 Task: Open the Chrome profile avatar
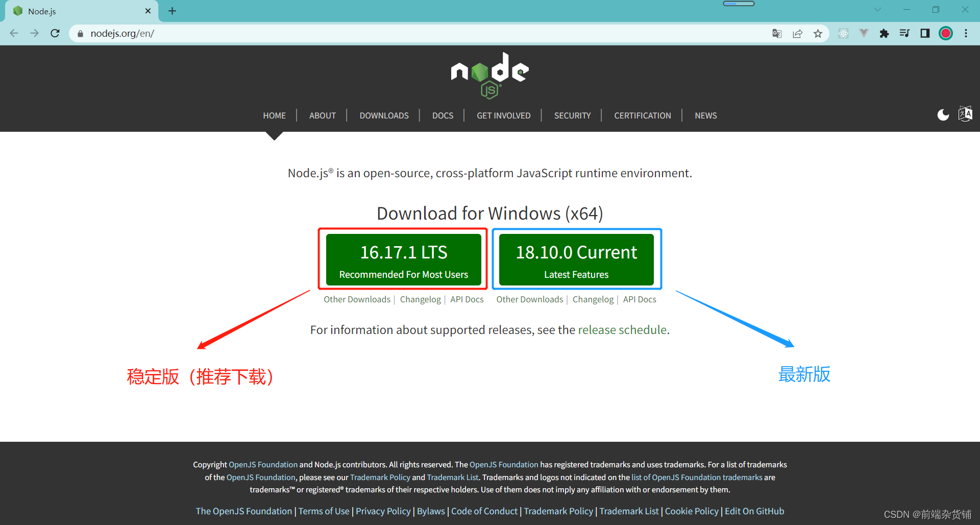click(946, 34)
